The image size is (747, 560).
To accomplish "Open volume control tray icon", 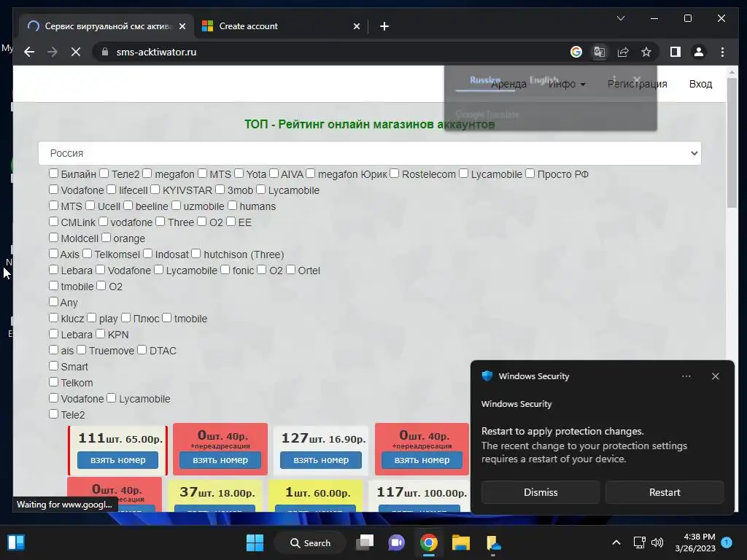I will [x=657, y=542].
